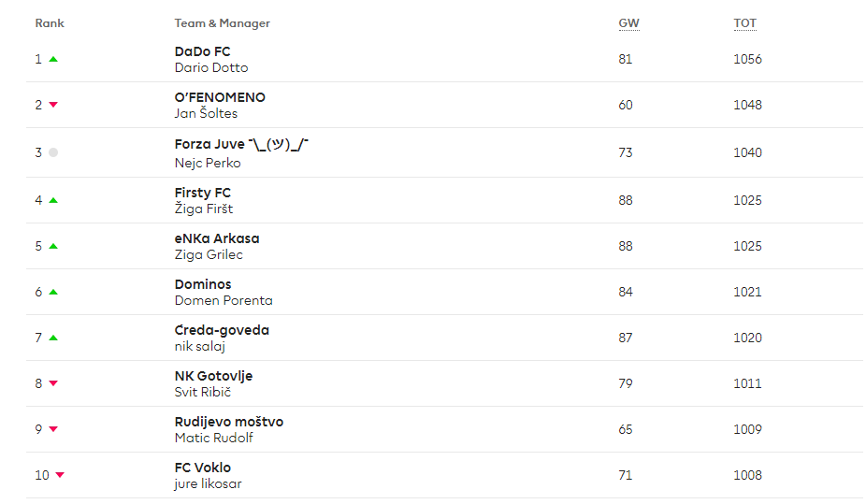Click red down arrow beside rank 2
Image resolution: width=866 pixels, height=504 pixels.
(53, 105)
